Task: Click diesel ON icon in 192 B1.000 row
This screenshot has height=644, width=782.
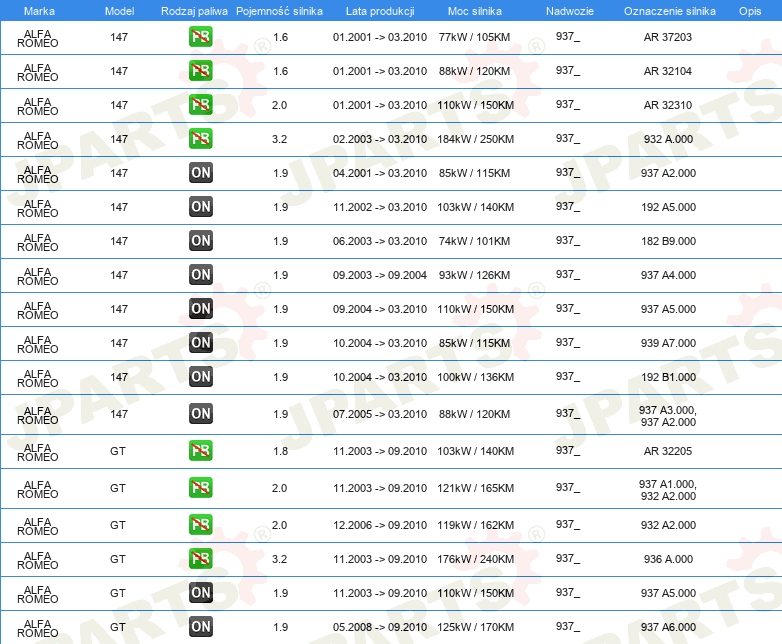Action: pos(201,377)
